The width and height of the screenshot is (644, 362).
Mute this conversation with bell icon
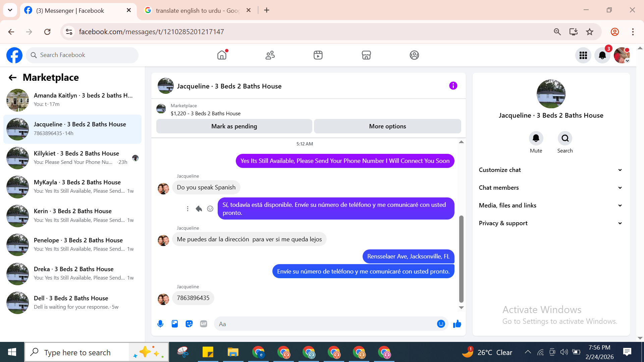point(536,138)
